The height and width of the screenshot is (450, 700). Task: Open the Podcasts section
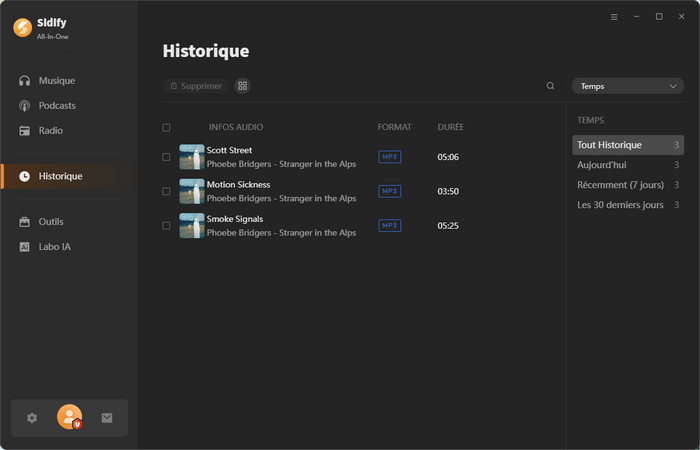pyautogui.click(x=57, y=106)
